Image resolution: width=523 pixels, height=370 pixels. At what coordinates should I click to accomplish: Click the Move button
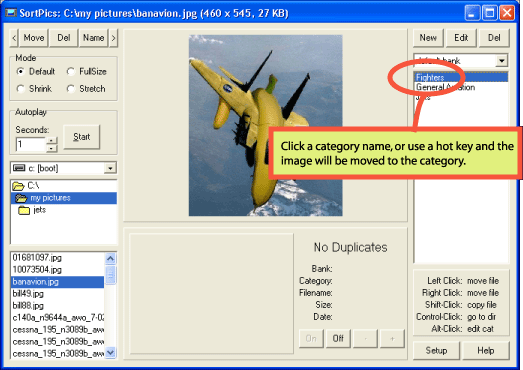point(34,38)
